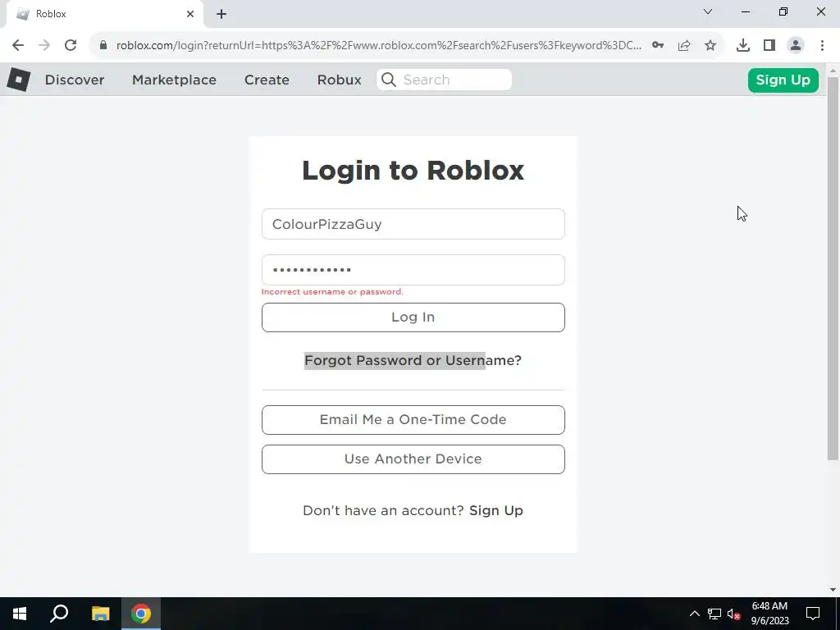840x630 pixels.
Task: Click the Chrome taskbar icon
Action: point(141,614)
